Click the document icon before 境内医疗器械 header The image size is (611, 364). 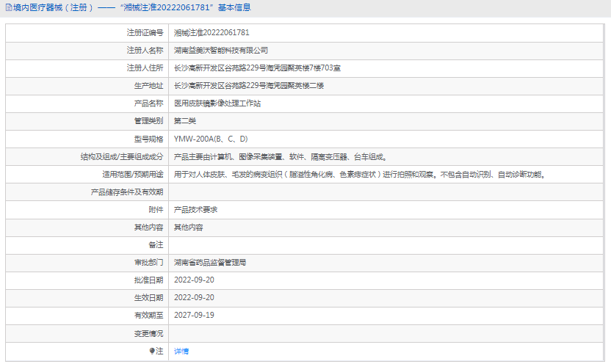click(x=9, y=7)
